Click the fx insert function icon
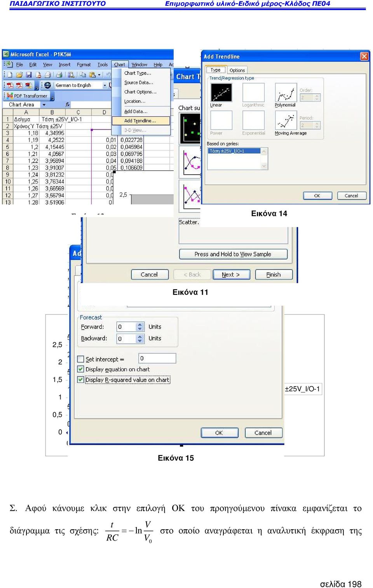This screenshot has height=588, width=373. pos(68,105)
